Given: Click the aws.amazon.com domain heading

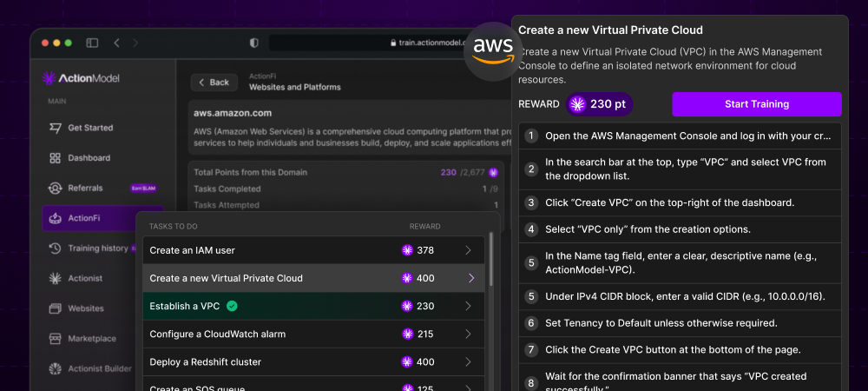Looking at the screenshot, I should pos(233,113).
